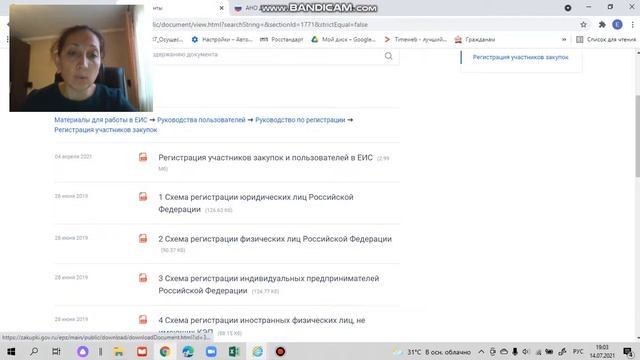Open File Explorer from the taskbar

point(119,351)
